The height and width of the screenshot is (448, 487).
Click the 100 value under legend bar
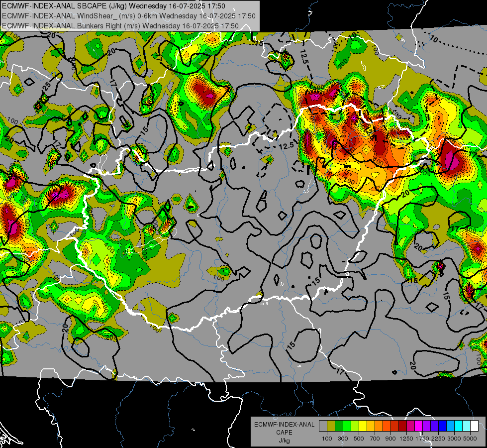click(327, 439)
